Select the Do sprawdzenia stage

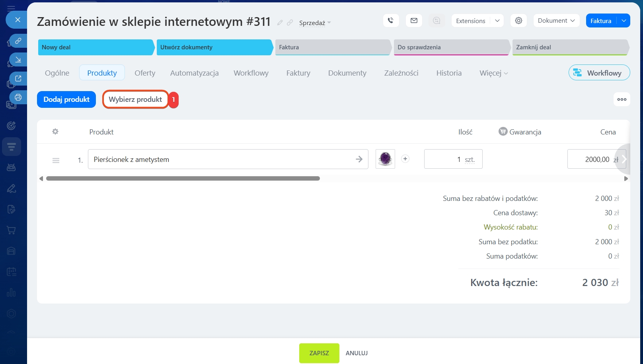tap(451, 47)
